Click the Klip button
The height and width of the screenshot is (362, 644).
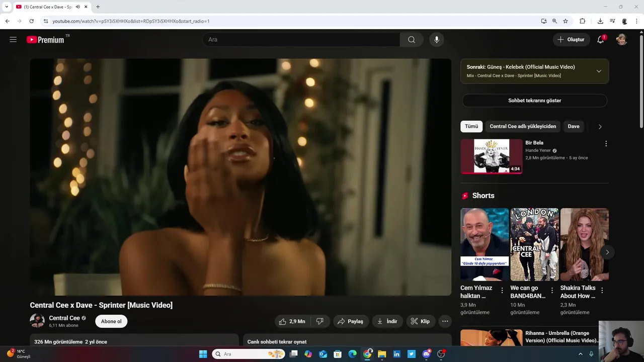coord(420,321)
